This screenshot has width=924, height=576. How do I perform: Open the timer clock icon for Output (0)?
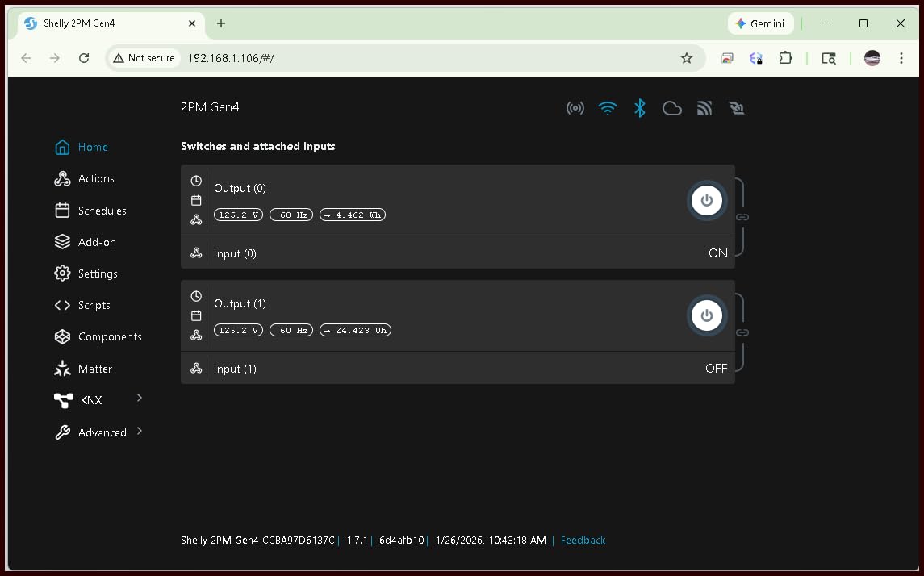(x=196, y=181)
